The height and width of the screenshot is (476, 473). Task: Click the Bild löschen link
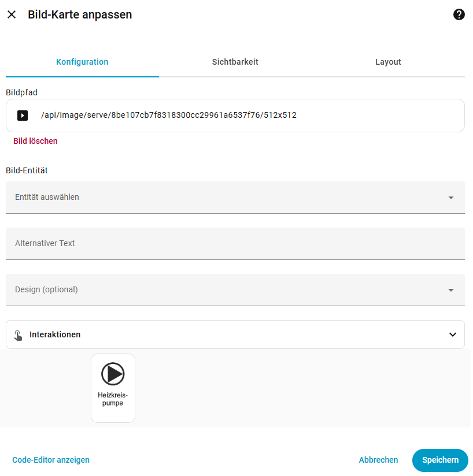pos(35,141)
